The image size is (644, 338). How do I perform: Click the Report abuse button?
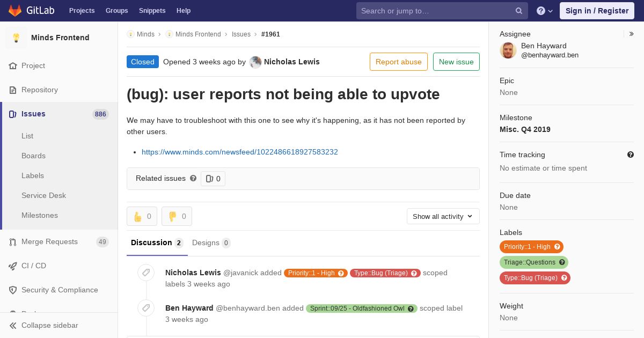pyautogui.click(x=399, y=62)
